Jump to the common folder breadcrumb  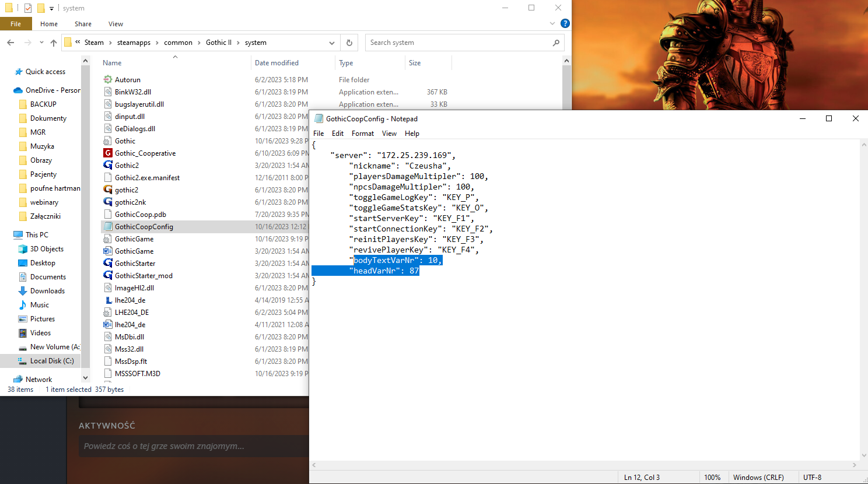[178, 43]
